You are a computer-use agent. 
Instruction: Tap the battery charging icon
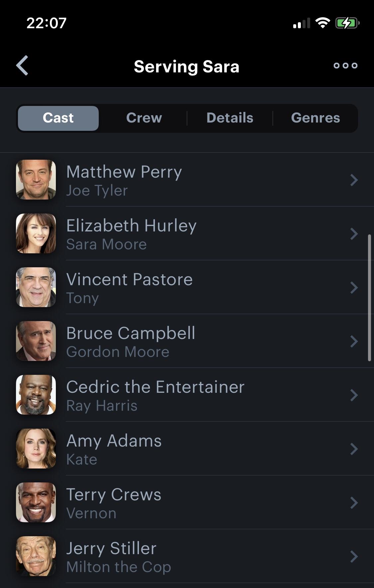[347, 23]
